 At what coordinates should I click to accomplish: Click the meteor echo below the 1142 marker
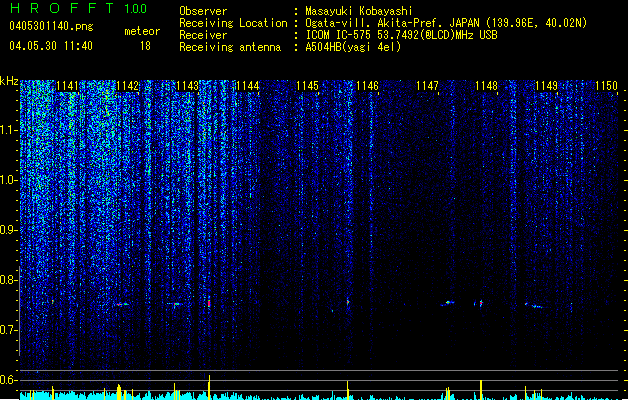tap(122, 304)
